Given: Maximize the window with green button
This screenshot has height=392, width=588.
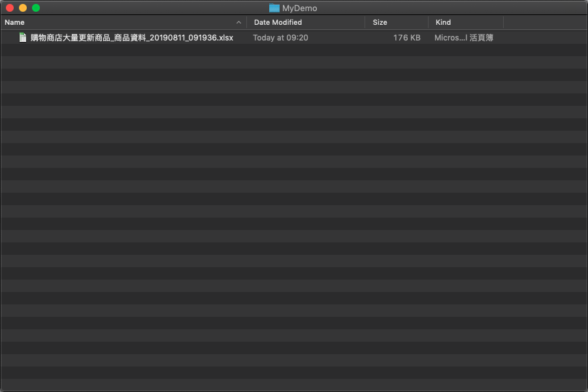Looking at the screenshot, I should point(36,8).
